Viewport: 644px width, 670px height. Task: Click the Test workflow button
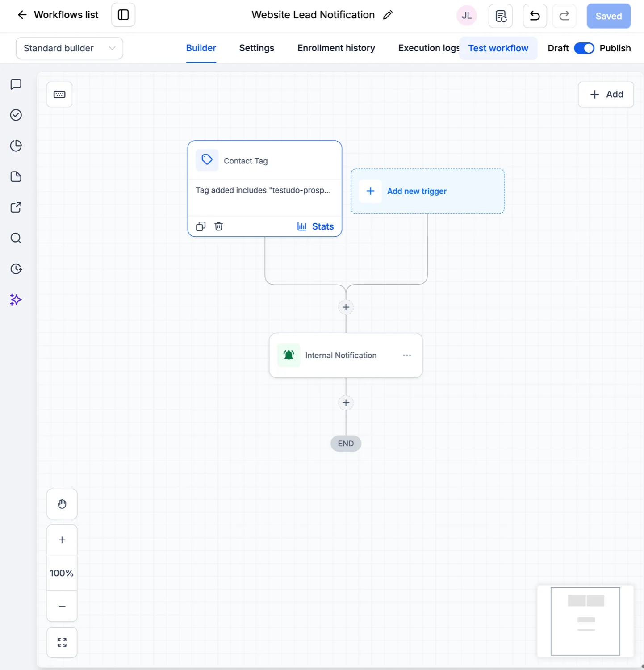(x=498, y=48)
